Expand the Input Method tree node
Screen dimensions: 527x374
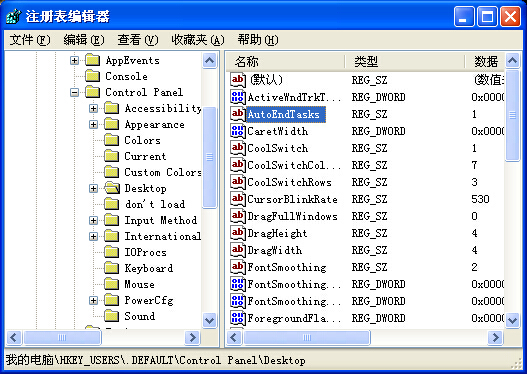(x=93, y=220)
